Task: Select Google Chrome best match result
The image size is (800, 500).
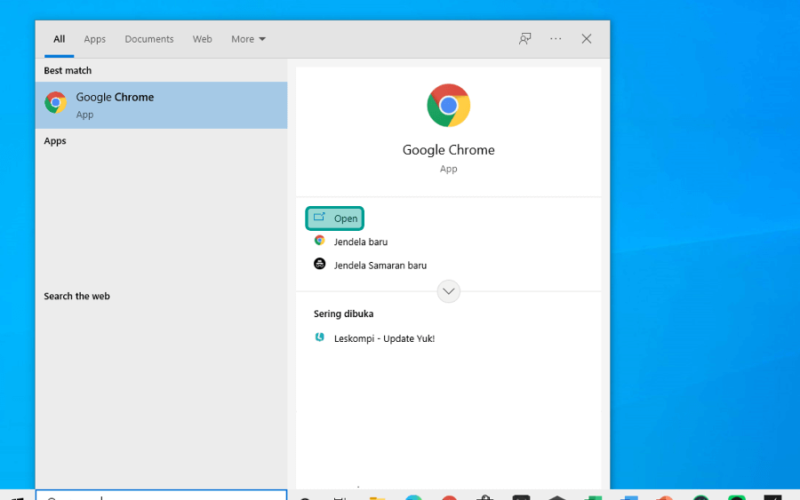Action: (x=161, y=105)
